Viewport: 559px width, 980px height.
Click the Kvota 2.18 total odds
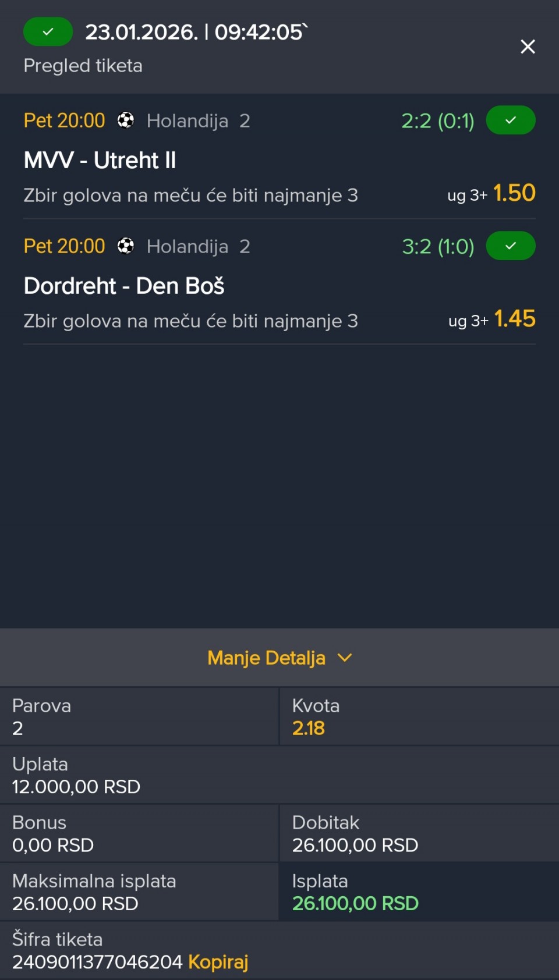[x=309, y=728]
